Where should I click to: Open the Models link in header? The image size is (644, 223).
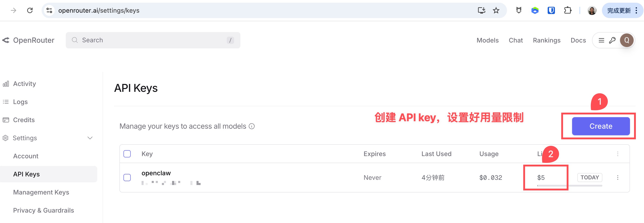pyautogui.click(x=487, y=40)
